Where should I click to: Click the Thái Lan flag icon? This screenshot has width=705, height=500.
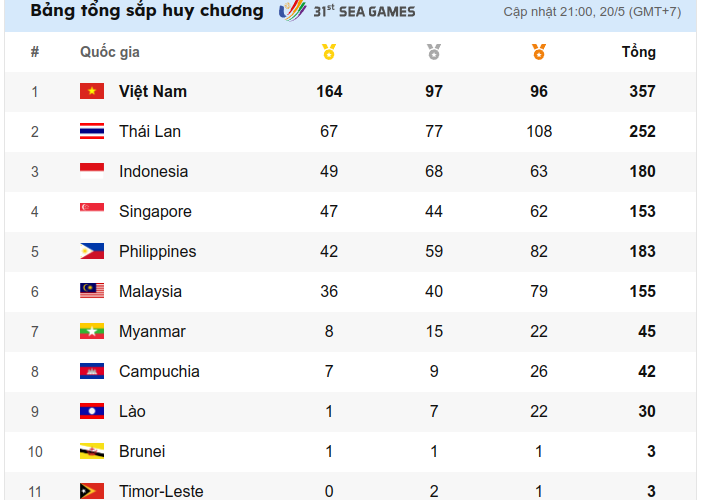(x=92, y=132)
